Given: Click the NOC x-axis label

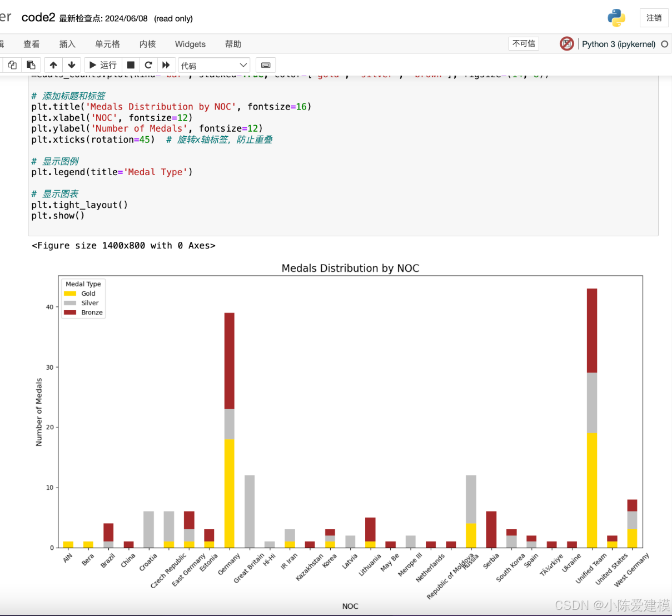Looking at the screenshot, I should (x=350, y=606).
